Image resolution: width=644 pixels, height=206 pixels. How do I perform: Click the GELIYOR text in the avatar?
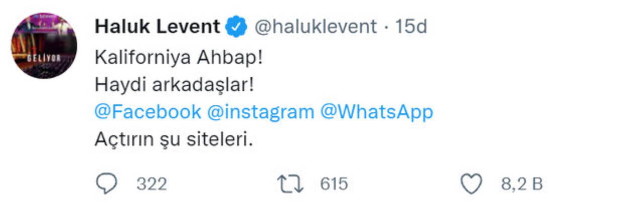(44, 58)
